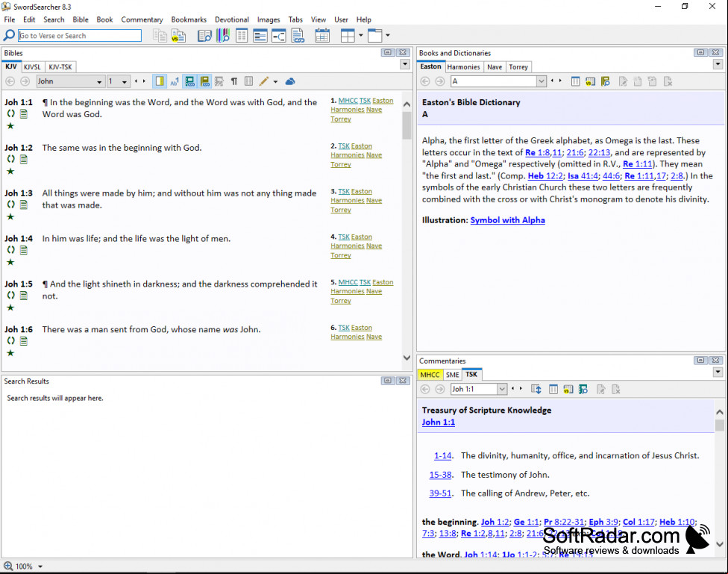728x574 pixels.
Task: Close the Search Results panel
Action: point(403,381)
